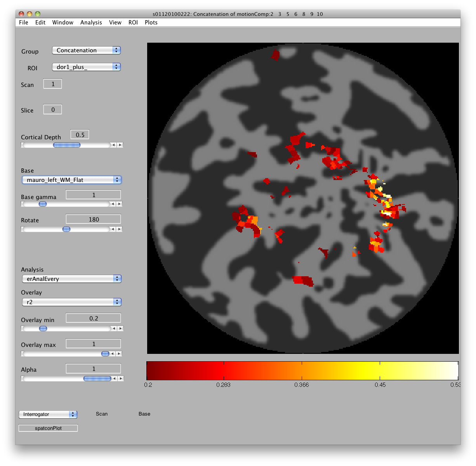476x466 pixels.
Task: Open the Interrogator mode dropdown
Action: pyautogui.click(x=48, y=414)
